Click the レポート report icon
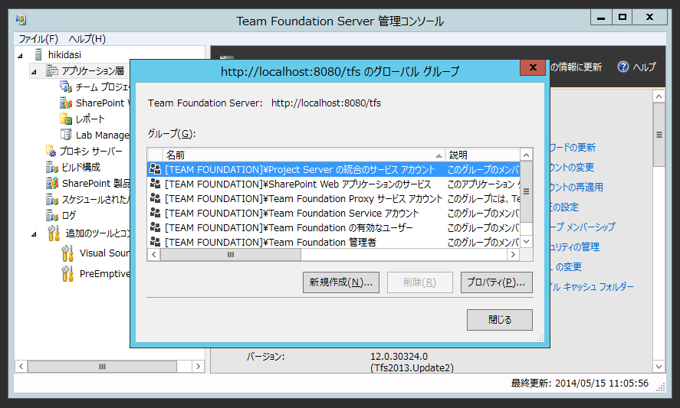 point(66,119)
